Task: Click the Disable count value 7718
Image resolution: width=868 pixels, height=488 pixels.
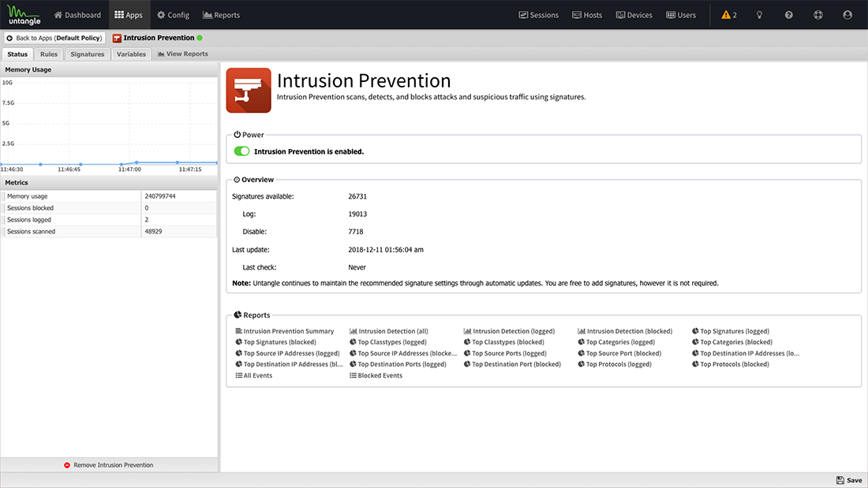Action: (356, 232)
